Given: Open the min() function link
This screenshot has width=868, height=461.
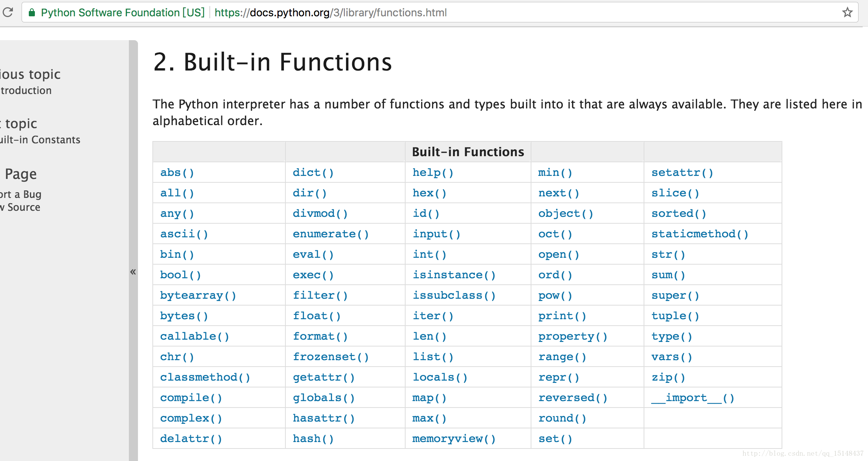Looking at the screenshot, I should pyautogui.click(x=555, y=173).
